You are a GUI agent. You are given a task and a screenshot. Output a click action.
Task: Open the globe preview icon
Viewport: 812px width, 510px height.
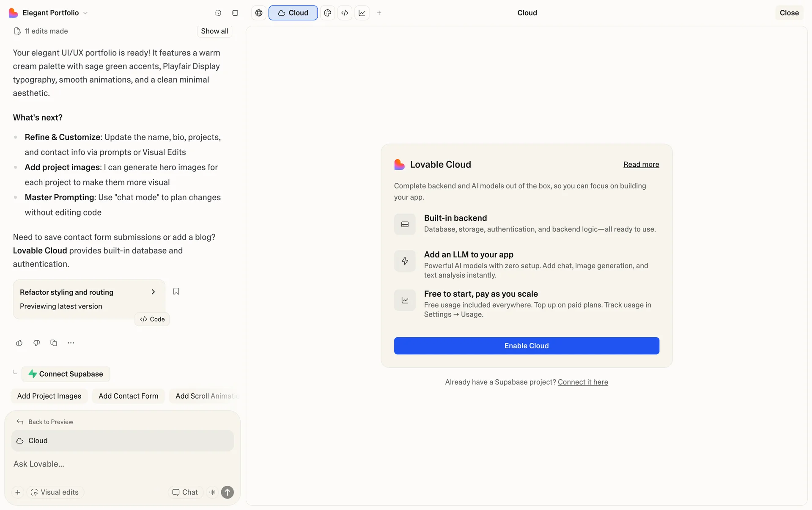[259, 13]
